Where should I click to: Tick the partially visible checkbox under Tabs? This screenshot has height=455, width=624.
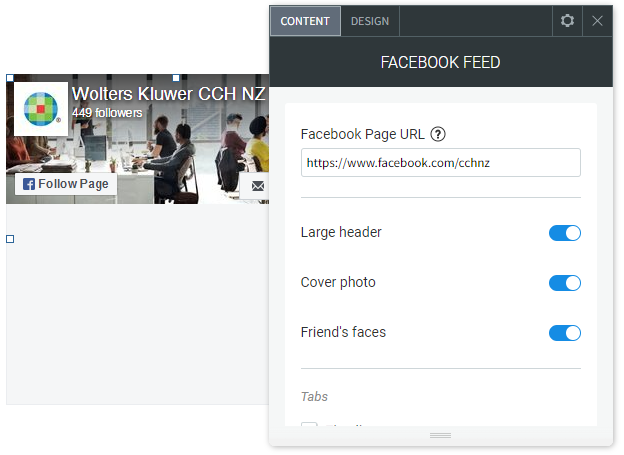[309, 424]
